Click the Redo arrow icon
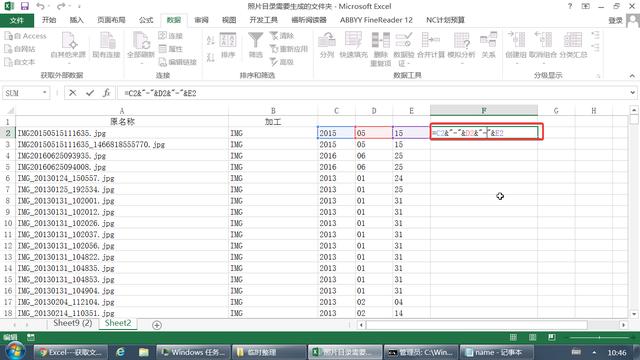Viewport: 640px width, 360px height. [61, 6]
